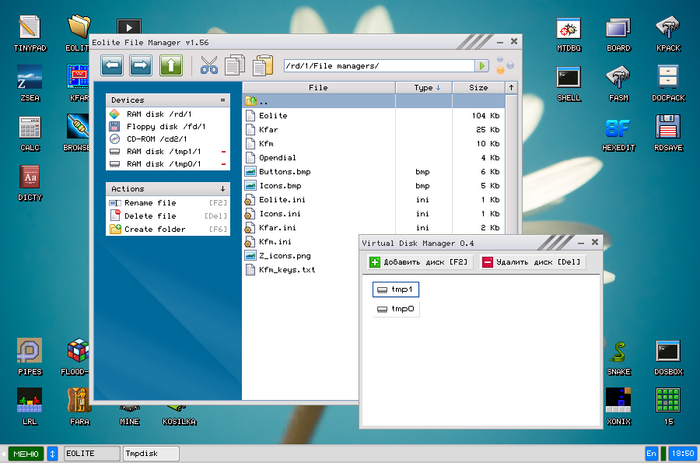Toggle the En keyboard layout indicator

pyautogui.click(x=652, y=453)
